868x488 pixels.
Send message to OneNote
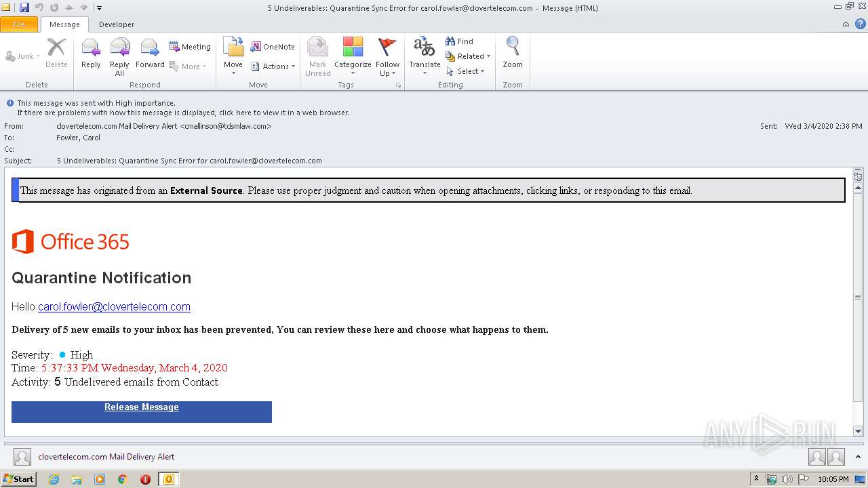[273, 47]
